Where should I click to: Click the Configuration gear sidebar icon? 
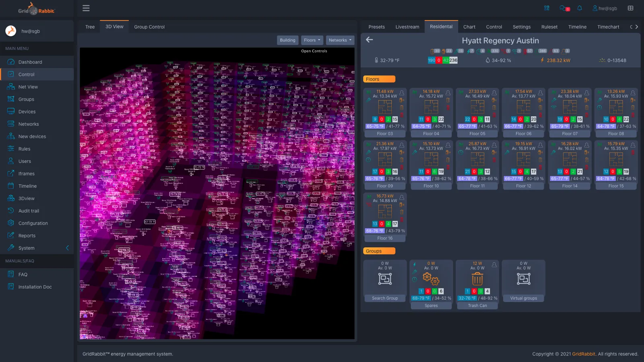tap(11, 223)
